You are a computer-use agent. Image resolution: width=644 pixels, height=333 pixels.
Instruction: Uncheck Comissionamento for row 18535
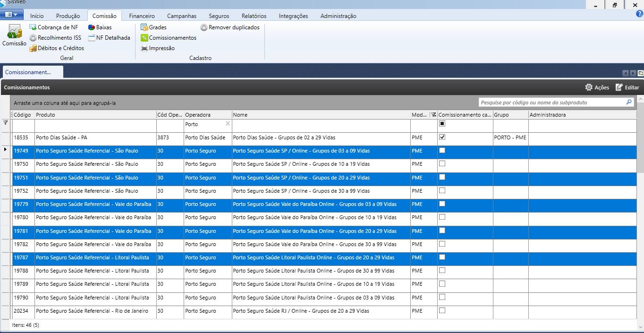click(442, 137)
